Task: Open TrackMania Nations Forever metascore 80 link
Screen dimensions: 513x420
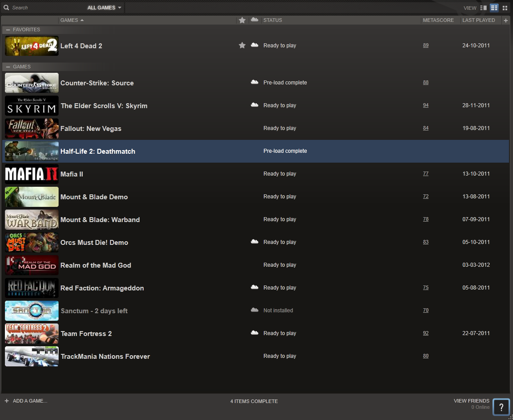Action: (426, 356)
